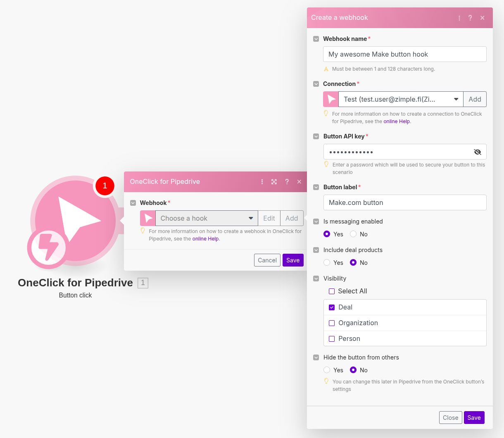Open help in OneClick for Pipedrive dialog
The image size is (504, 438).
(287, 182)
